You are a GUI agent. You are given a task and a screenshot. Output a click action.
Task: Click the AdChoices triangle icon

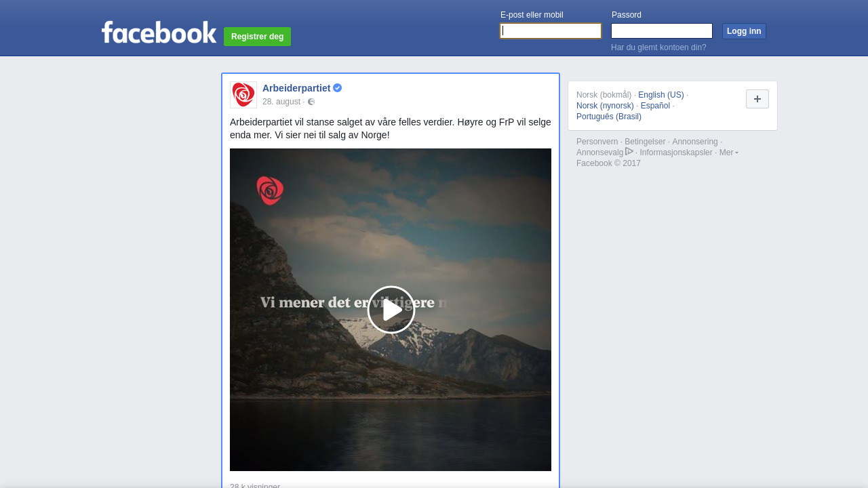(629, 151)
